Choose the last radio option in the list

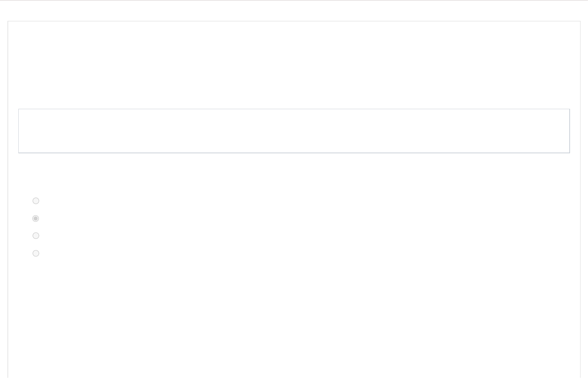tap(36, 253)
